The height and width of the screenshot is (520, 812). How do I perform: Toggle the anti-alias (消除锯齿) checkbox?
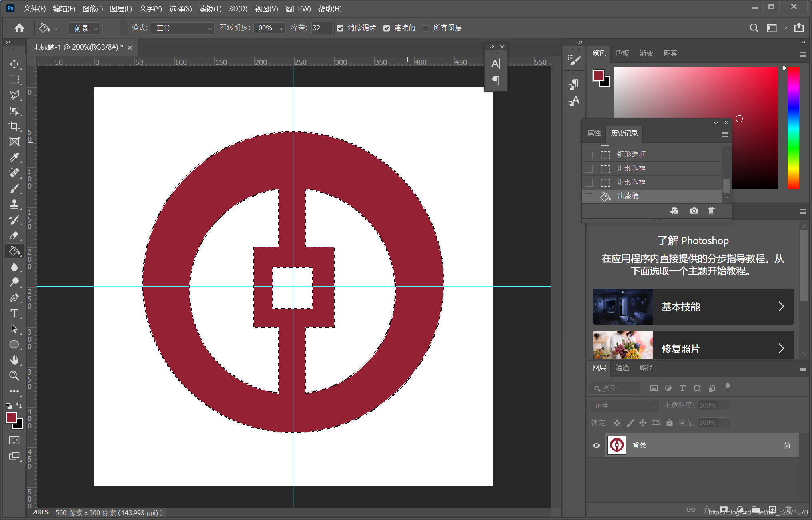(340, 28)
